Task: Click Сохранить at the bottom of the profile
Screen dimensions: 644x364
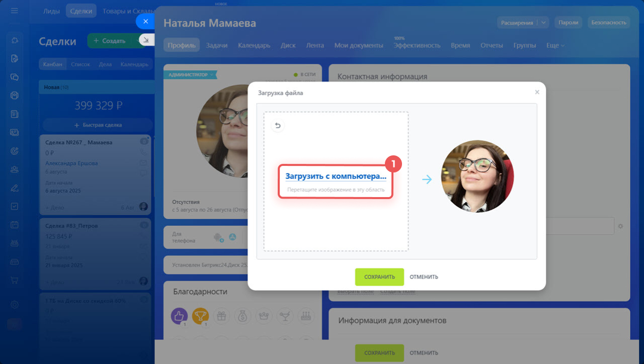Action: click(379, 353)
